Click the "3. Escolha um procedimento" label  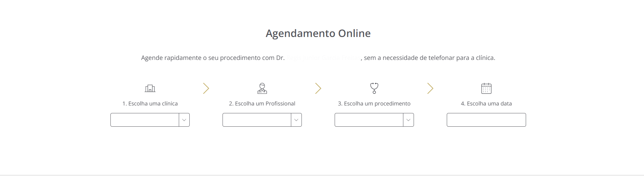[x=374, y=103]
